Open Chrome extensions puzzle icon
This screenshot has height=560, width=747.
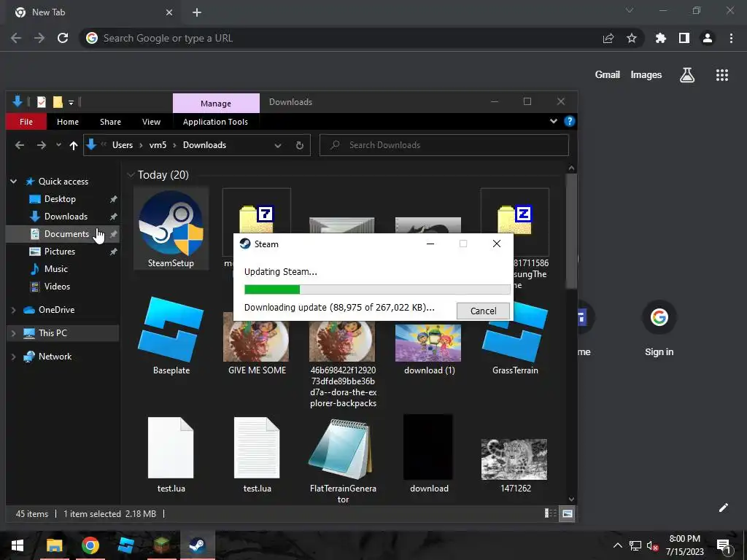tap(661, 38)
